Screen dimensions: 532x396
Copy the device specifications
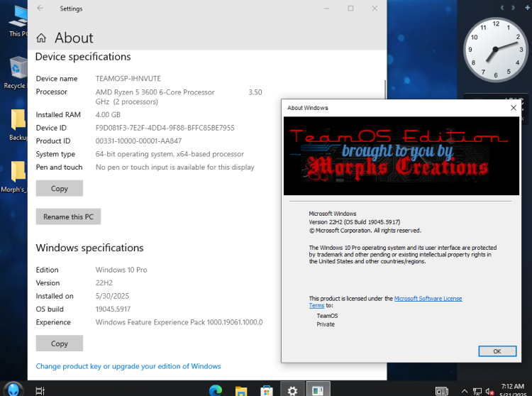60,188
